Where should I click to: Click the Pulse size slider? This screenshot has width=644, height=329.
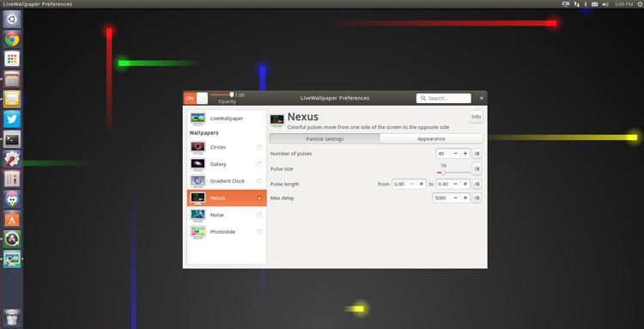pyautogui.click(x=454, y=173)
